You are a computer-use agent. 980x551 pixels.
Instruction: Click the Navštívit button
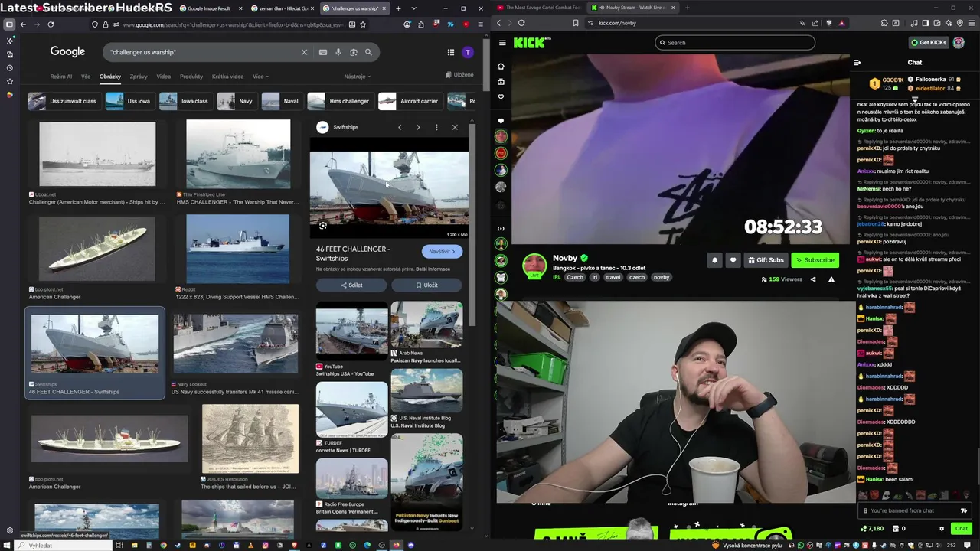(x=442, y=251)
